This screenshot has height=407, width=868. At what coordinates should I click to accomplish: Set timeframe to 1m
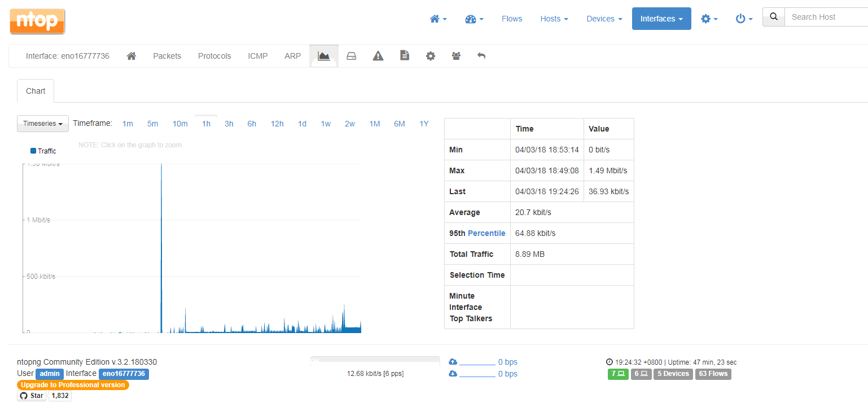(x=128, y=124)
